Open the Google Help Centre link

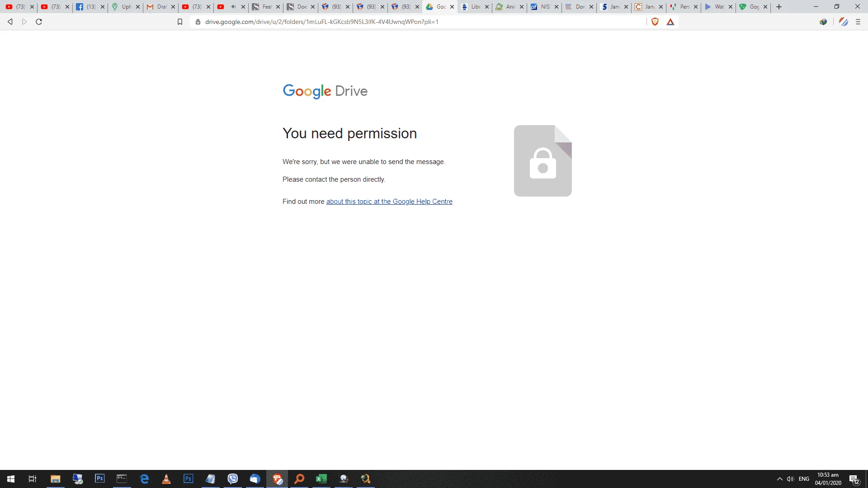(389, 202)
